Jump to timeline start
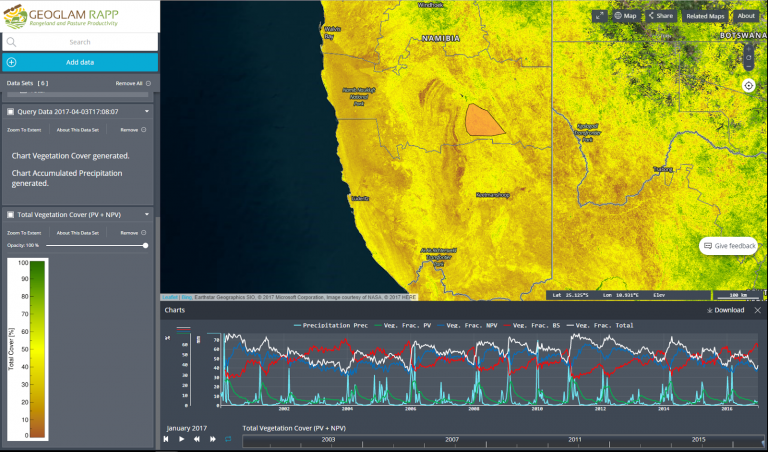 (166, 439)
